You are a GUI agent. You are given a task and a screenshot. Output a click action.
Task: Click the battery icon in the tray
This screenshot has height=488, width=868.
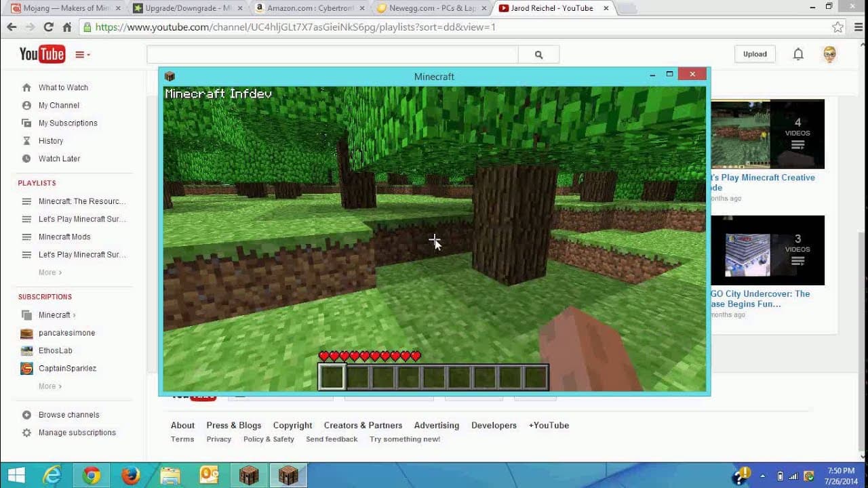pos(780,476)
